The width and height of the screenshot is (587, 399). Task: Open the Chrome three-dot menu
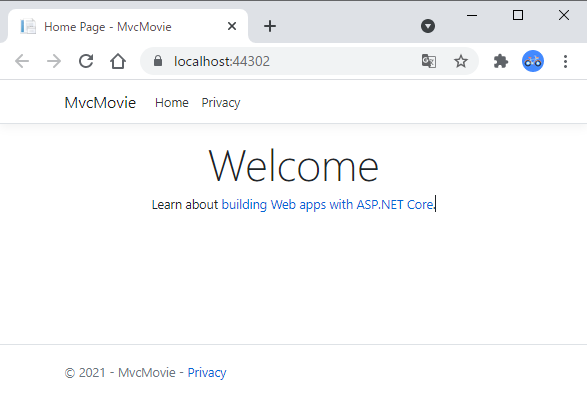[x=565, y=61]
